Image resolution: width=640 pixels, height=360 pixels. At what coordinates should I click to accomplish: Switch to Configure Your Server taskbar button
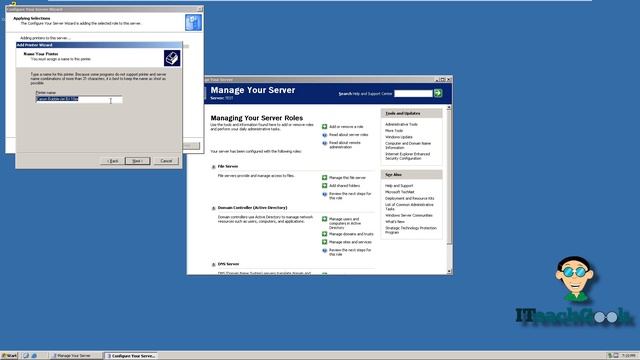131,356
